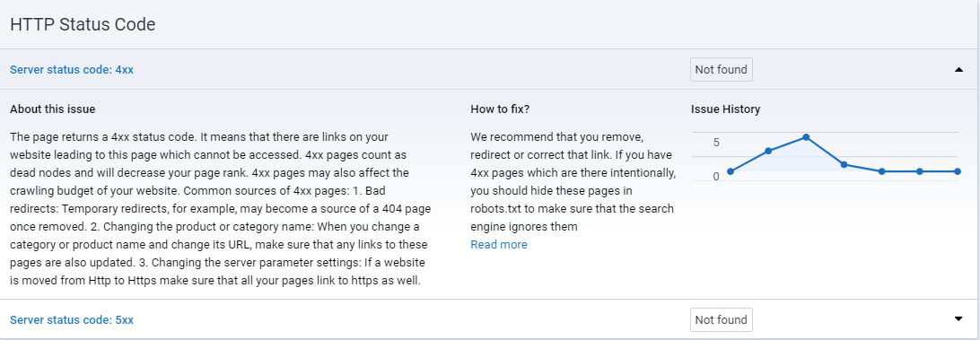Click the chart axis label 5
980x340 pixels.
(716, 143)
